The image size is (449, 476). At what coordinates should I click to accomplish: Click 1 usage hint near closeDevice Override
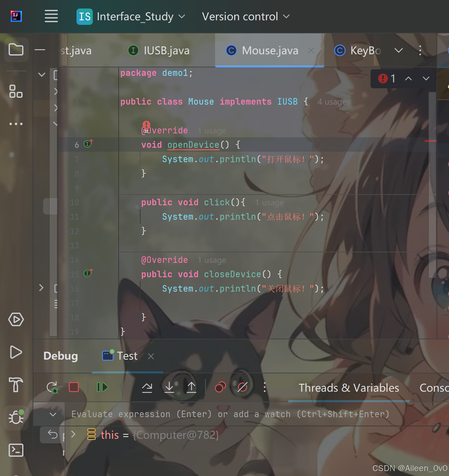212,260
